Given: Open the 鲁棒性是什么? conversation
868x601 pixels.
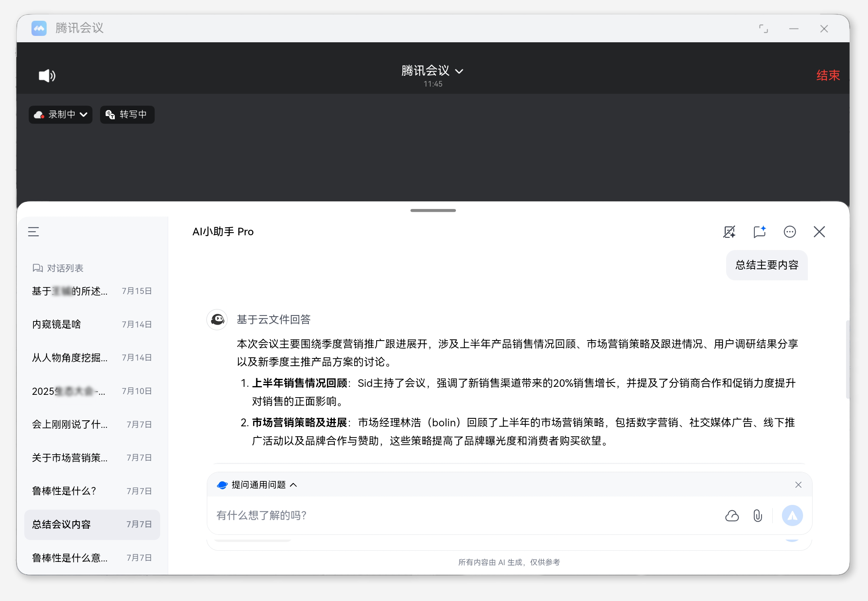Looking at the screenshot, I should [x=92, y=491].
